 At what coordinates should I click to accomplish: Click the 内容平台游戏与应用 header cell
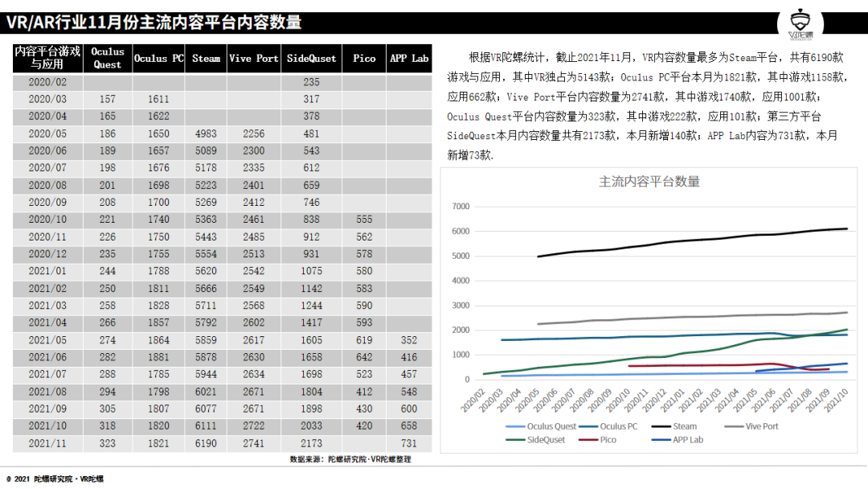coord(47,58)
